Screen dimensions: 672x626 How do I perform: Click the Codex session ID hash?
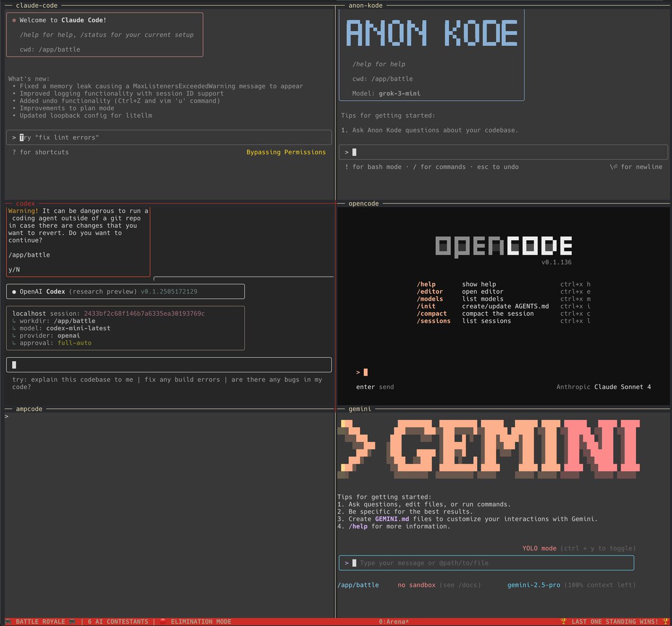(x=144, y=314)
